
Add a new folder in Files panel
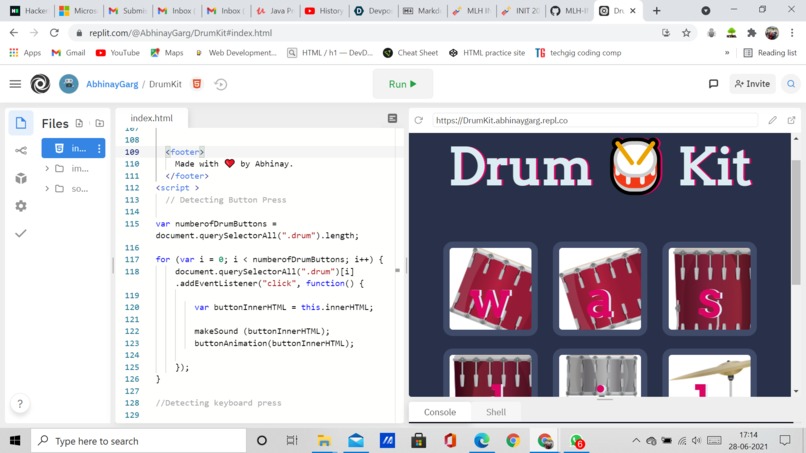[100, 123]
